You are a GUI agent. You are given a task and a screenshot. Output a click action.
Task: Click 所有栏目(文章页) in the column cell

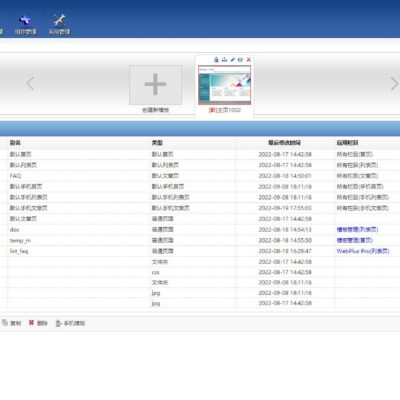click(x=357, y=176)
